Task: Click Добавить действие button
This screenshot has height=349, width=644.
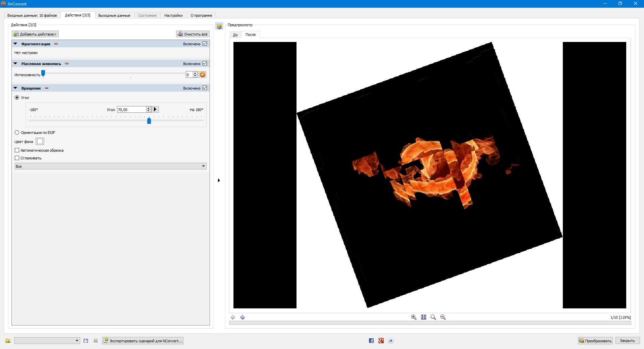Action: point(35,34)
